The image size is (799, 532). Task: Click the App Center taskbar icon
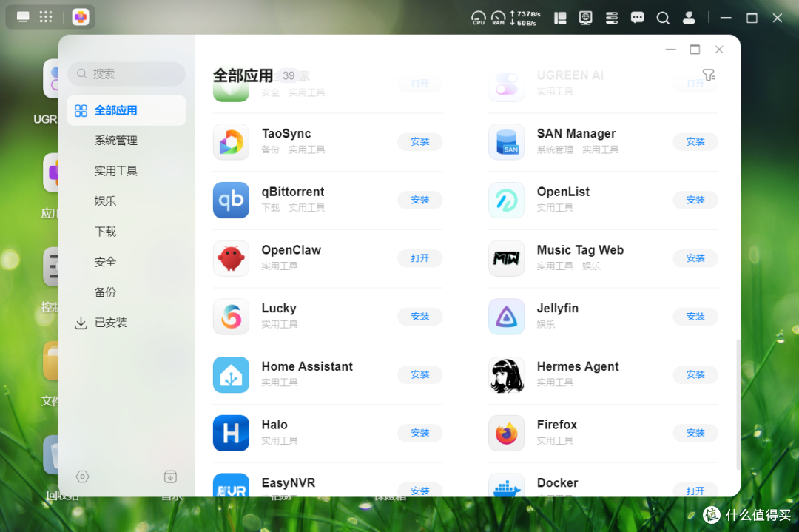81,17
